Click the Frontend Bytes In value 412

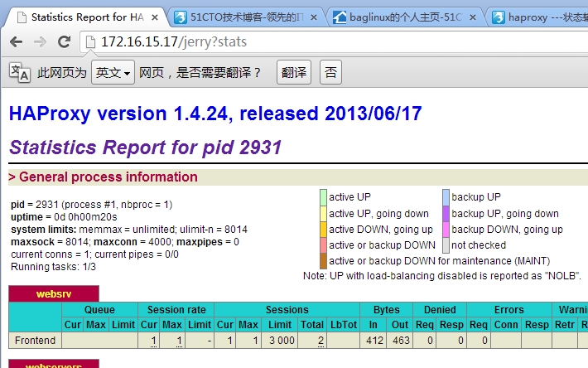pos(374,341)
